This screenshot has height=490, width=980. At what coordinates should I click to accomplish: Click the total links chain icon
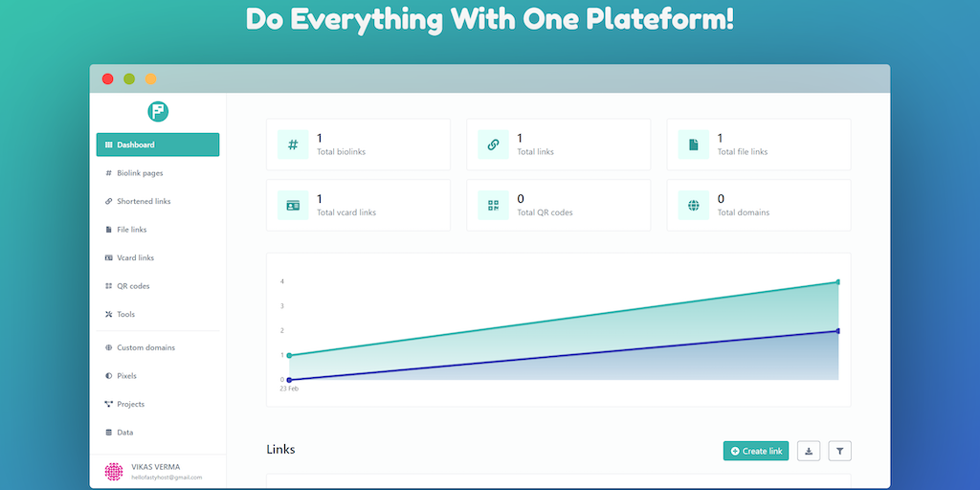493,145
